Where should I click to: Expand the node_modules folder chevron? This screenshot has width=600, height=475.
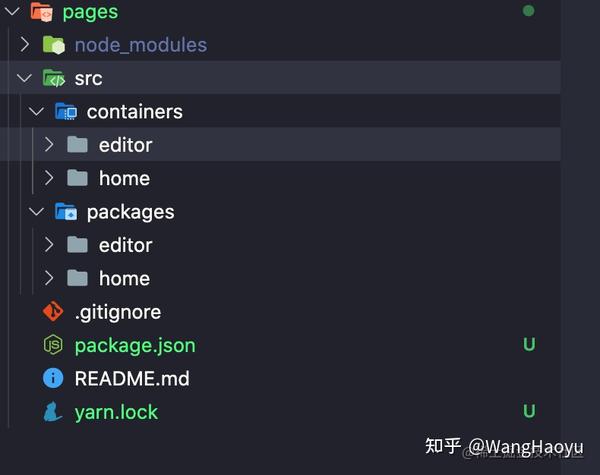tap(24, 44)
